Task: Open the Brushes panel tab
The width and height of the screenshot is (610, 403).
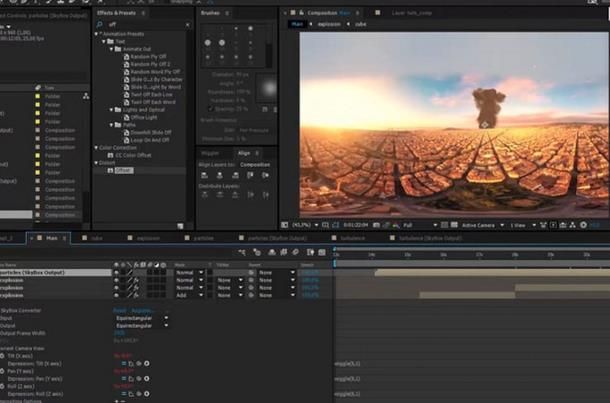Action: click(x=210, y=13)
